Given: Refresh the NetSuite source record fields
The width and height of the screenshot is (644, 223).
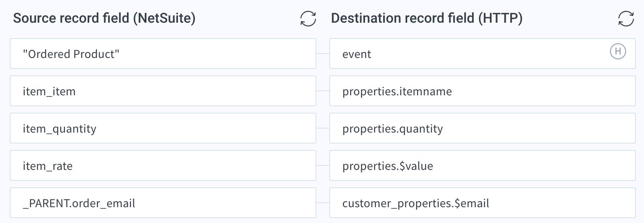Looking at the screenshot, I should point(308,19).
